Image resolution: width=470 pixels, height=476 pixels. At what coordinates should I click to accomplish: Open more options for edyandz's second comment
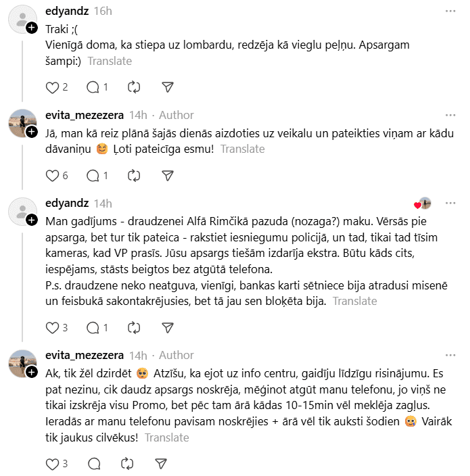(x=450, y=203)
